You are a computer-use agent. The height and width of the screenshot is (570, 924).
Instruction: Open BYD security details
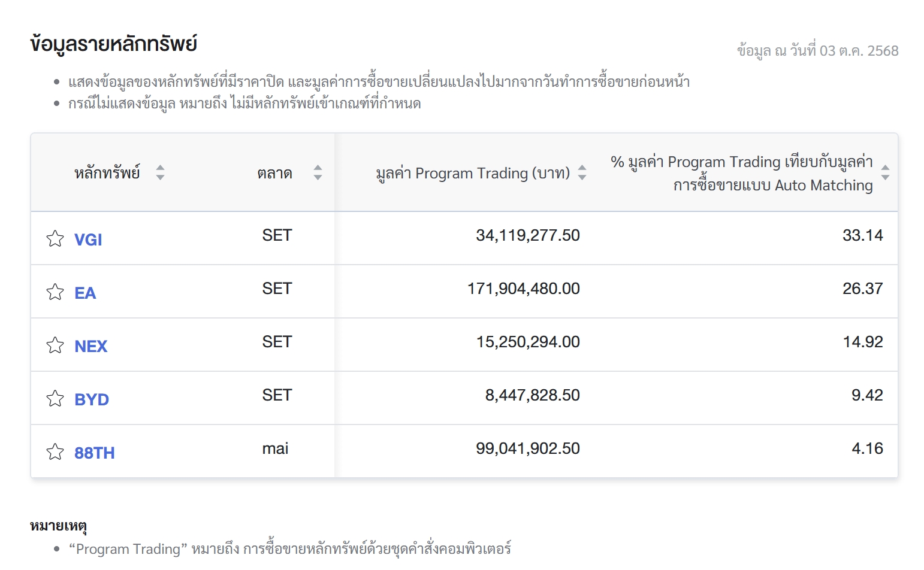coord(92,399)
